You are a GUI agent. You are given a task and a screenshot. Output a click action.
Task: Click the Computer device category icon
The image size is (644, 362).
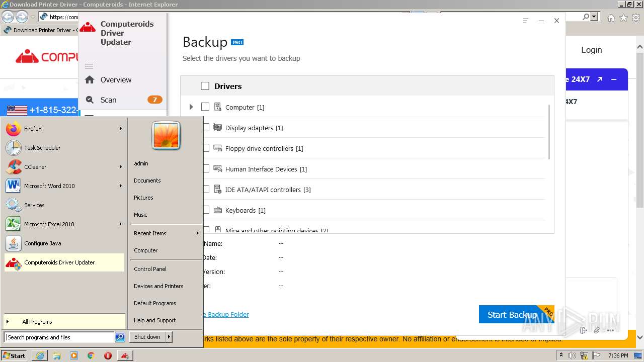[x=218, y=107]
